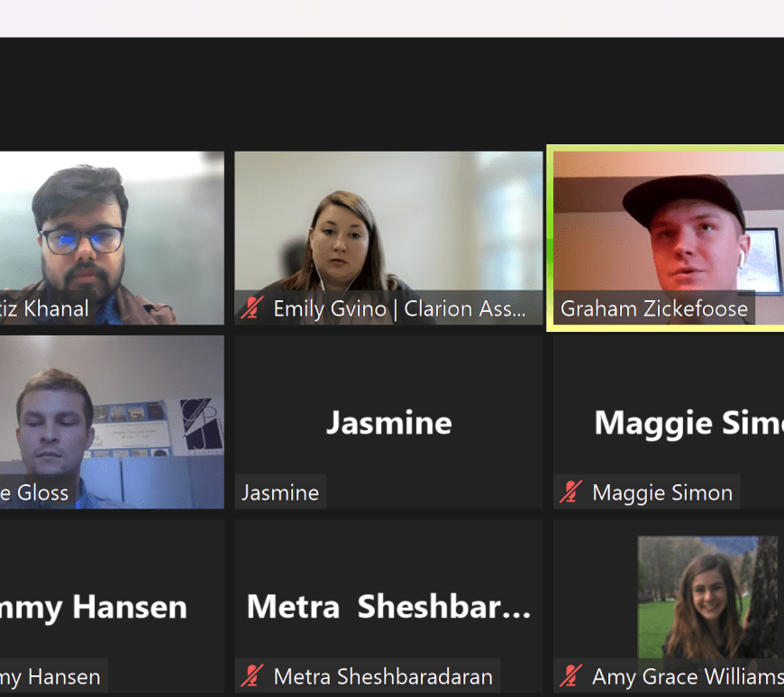The image size is (784, 697).
Task: Click the Metra Sheshbaradaran name label
Action: pos(383,676)
